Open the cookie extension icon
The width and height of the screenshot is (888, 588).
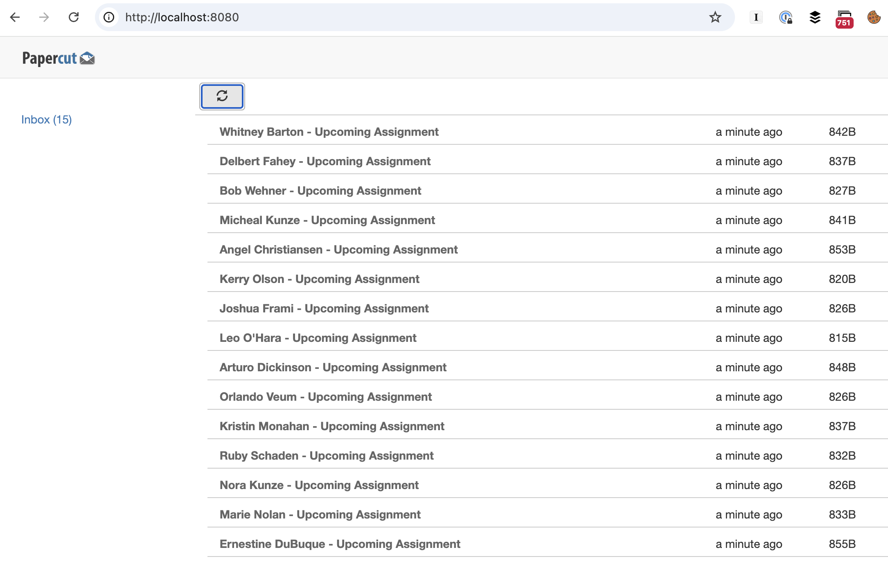tap(874, 17)
